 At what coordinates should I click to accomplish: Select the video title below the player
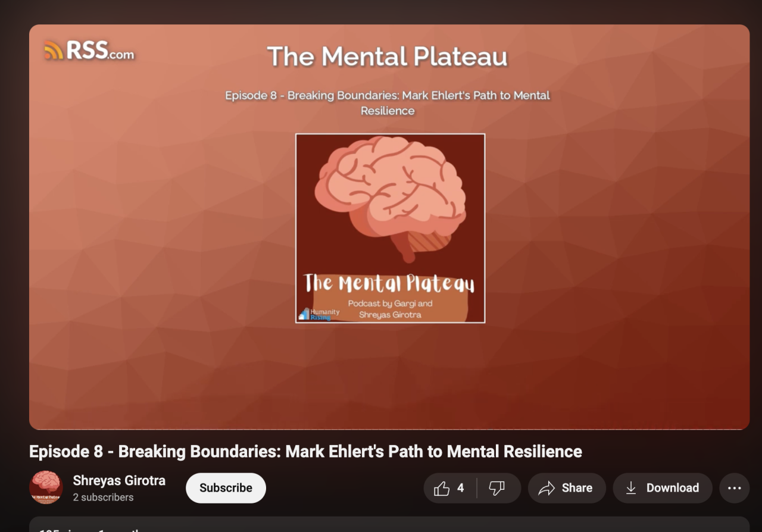click(305, 452)
